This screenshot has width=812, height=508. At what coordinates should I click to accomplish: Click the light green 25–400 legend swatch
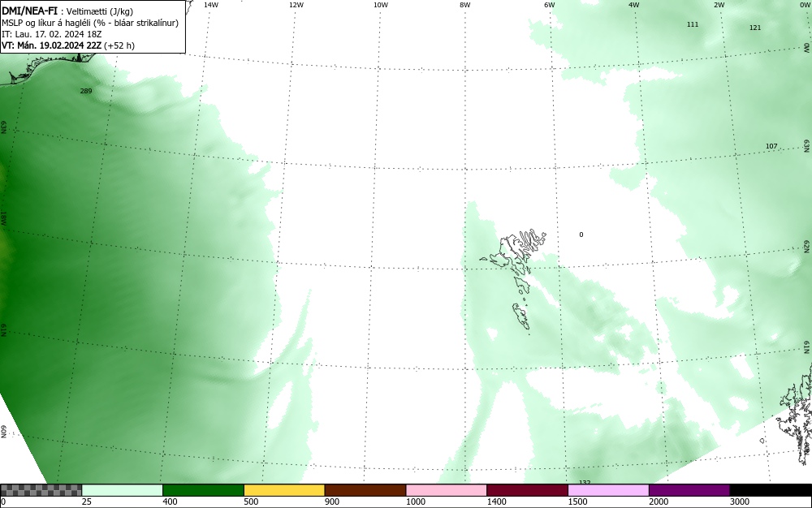(123, 490)
